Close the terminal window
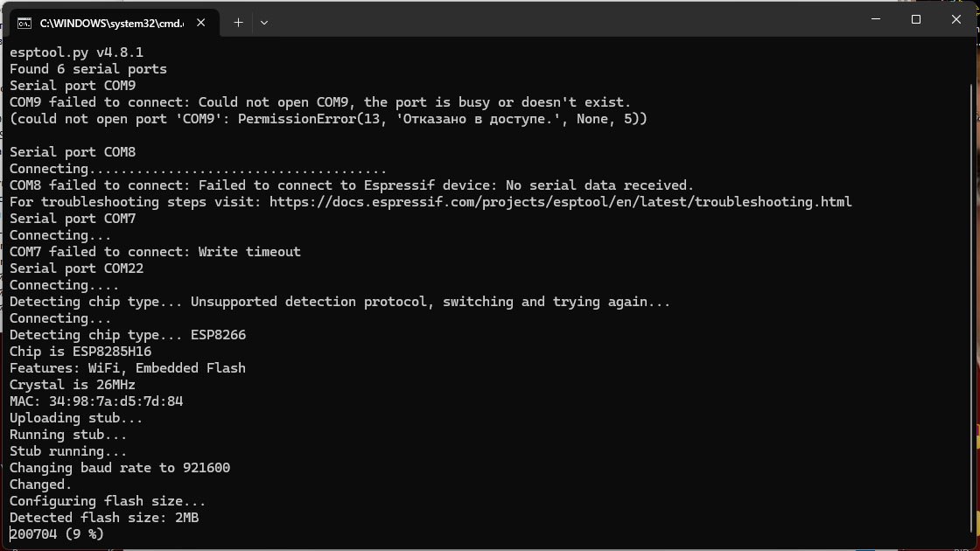This screenshot has width=980, height=551. tap(956, 19)
